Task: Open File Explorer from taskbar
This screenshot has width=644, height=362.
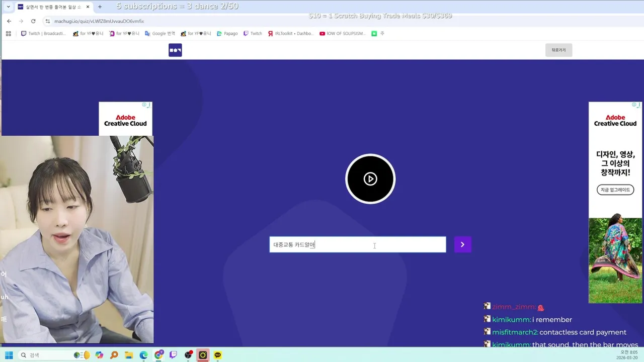Action: tap(129, 355)
